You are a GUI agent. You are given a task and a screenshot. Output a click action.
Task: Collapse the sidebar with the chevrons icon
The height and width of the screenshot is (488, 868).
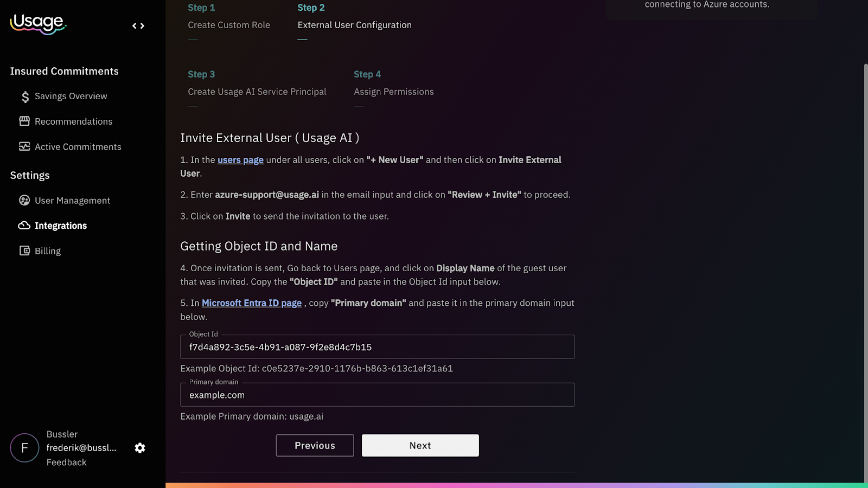(138, 25)
